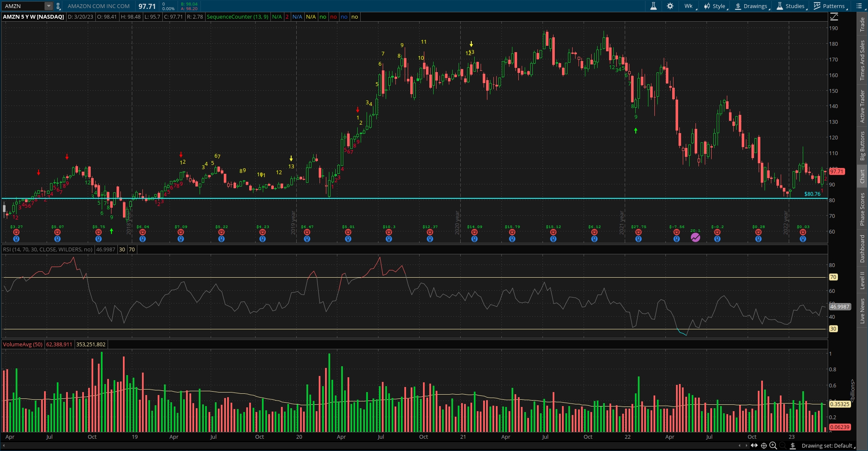Open the AMZN symbol dropdown arrow
Viewport: 868px width, 451px height.
(x=49, y=6)
